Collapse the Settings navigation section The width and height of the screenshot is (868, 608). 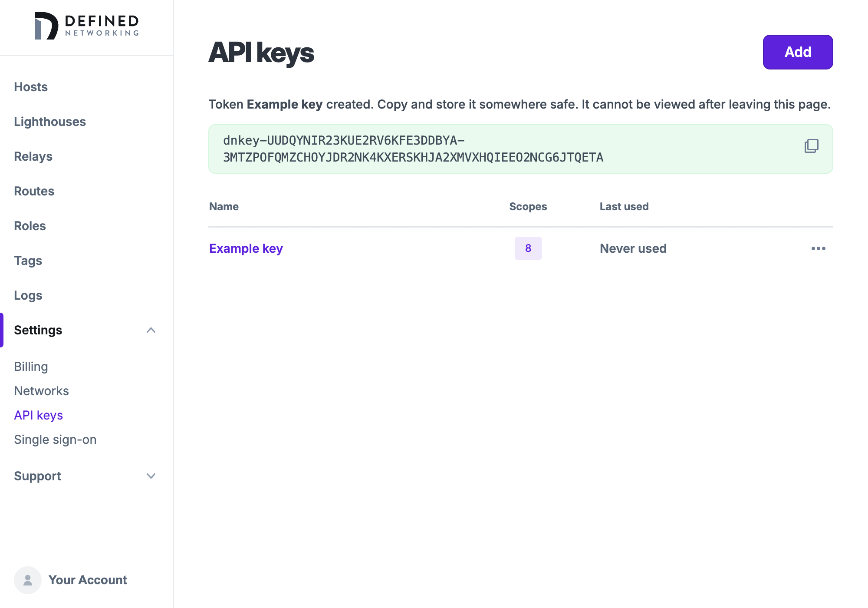tap(151, 330)
